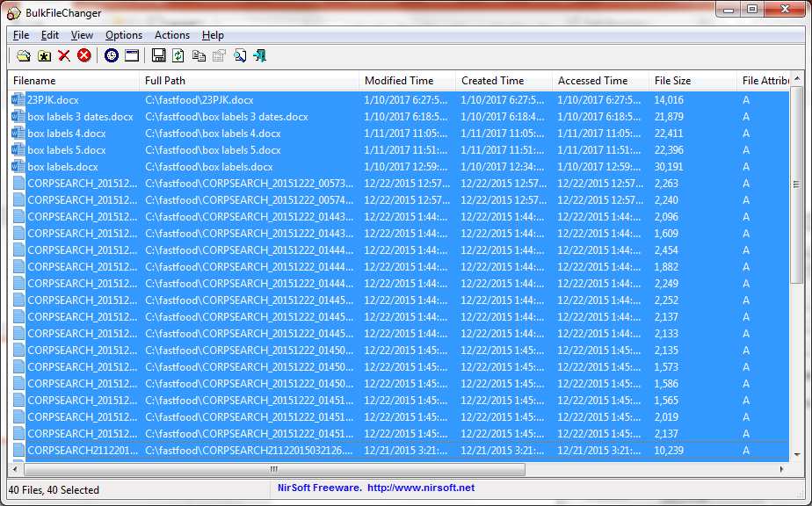Select the 23PJK.docx filename
This screenshot has height=506, width=812.
pyautogui.click(x=53, y=100)
